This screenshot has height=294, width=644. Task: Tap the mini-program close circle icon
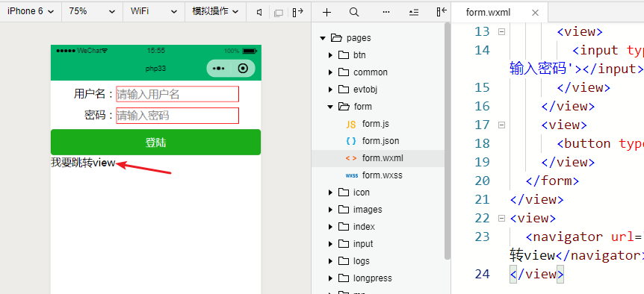coord(243,69)
